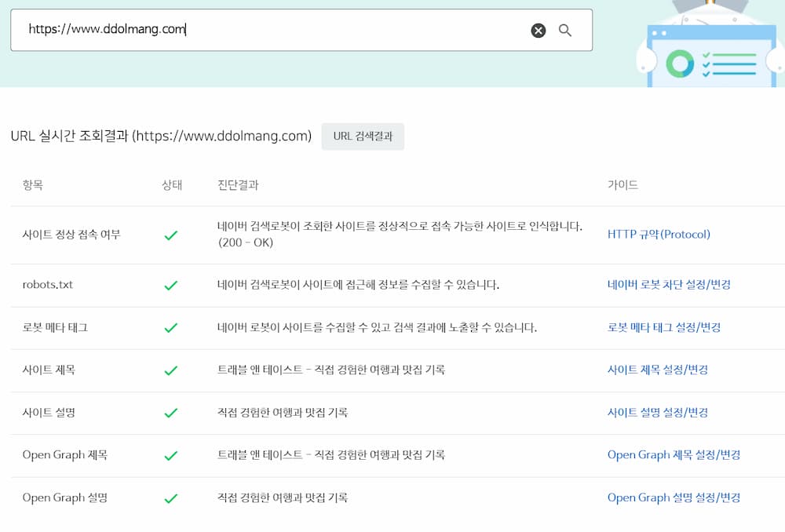This screenshot has height=532, width=785.
Task: Click the green check for 로봇 메타 태그
Action: point(170,328)
